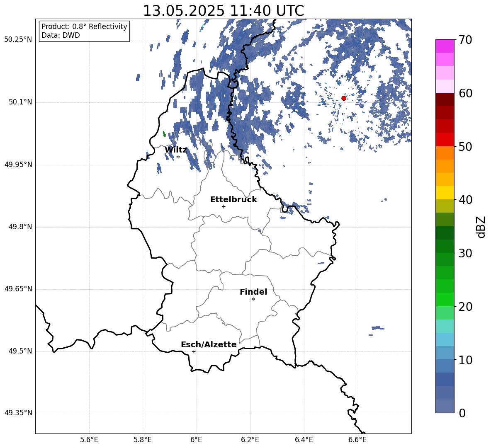
Task: Click the 49.5°N latitude label
Action: tap(20, 351)
